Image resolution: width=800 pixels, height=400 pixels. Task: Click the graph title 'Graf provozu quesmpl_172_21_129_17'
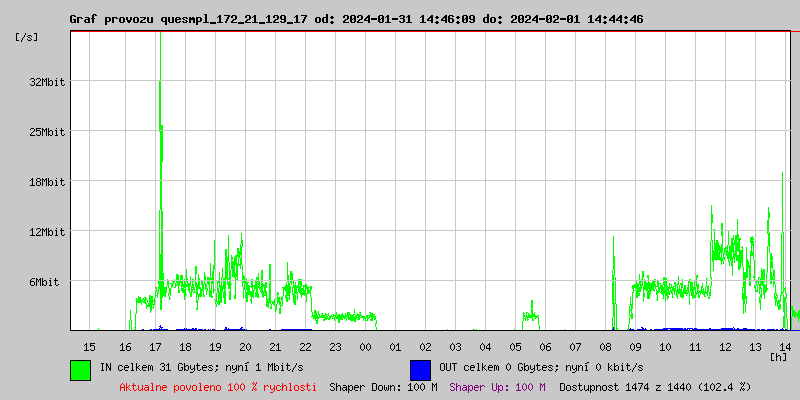point(189,19)
